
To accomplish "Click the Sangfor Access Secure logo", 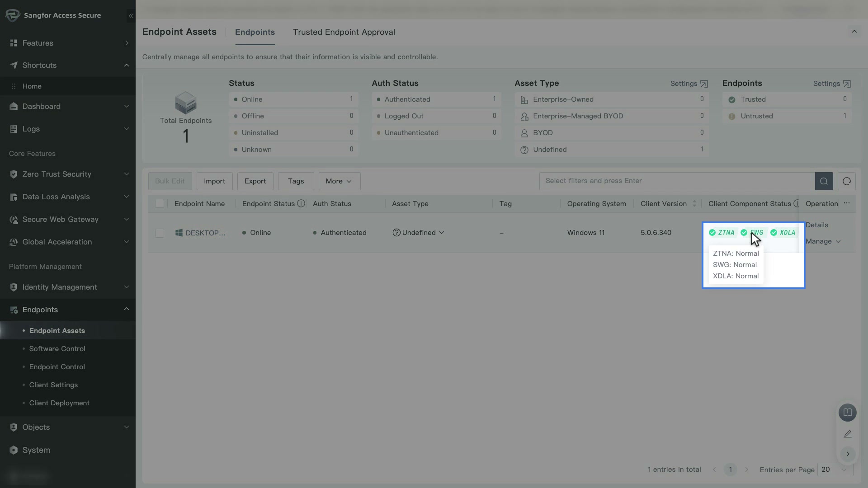I will coord(13,15).
